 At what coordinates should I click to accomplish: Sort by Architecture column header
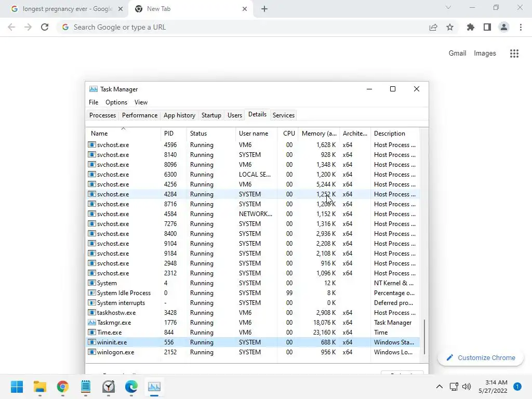tap(355, 134)
